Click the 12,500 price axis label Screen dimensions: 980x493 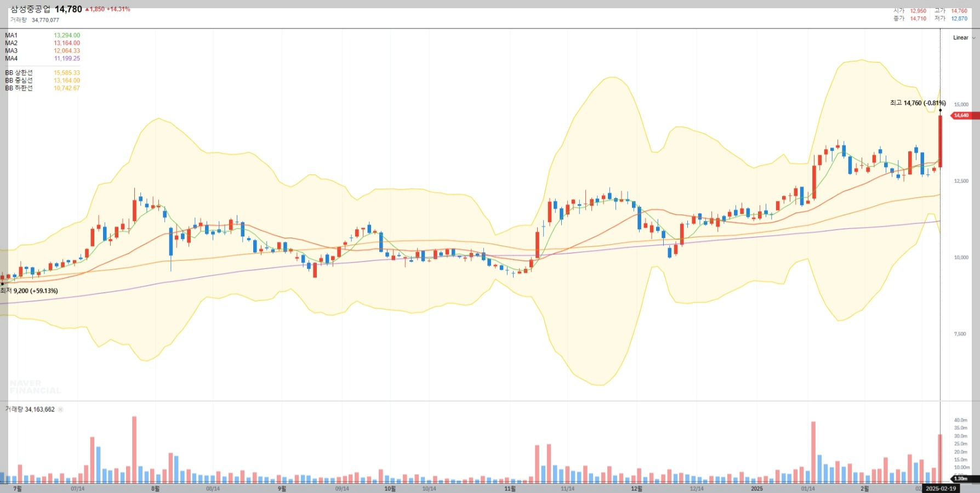(961, 181)
